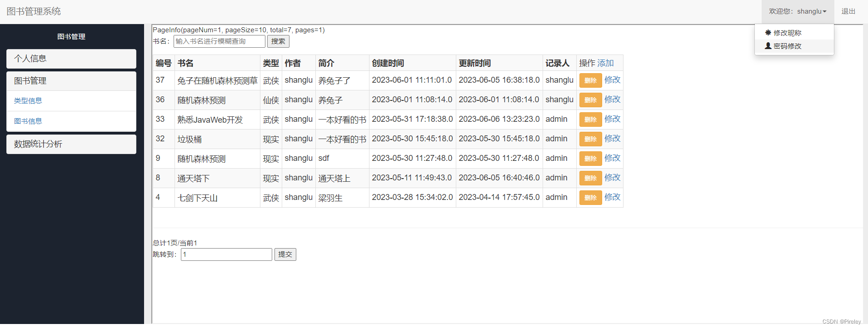Delete book 8 通天塔下

click(590, 178)
